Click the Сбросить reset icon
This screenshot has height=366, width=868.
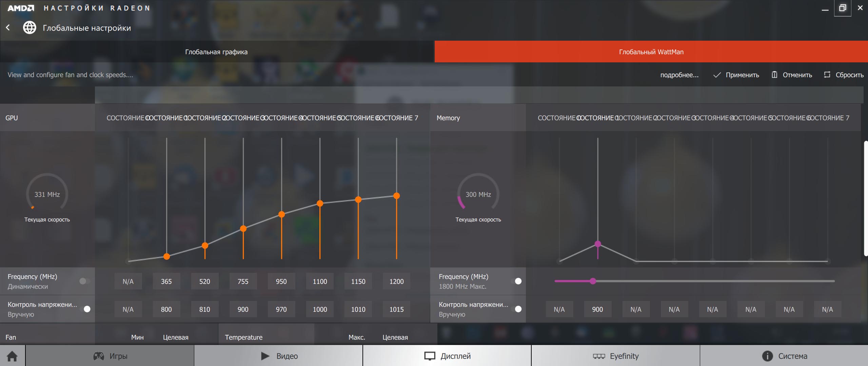(x=827, y=75)
